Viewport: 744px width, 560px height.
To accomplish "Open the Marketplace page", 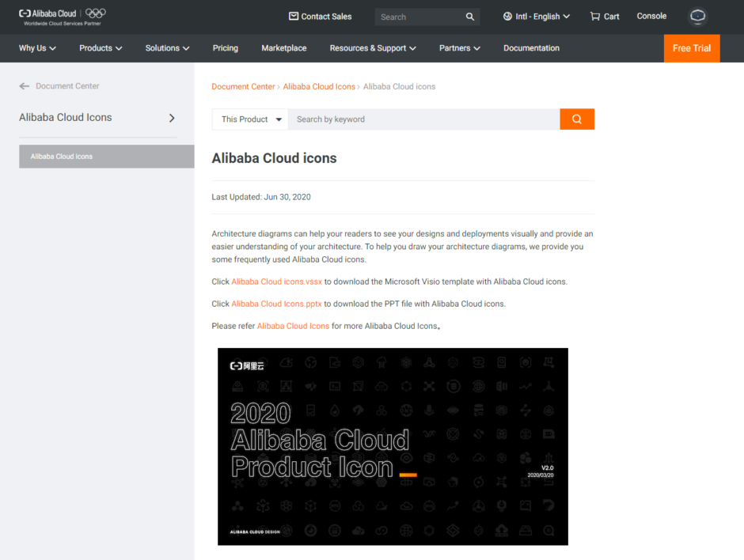I will click(x=283, y=47).
